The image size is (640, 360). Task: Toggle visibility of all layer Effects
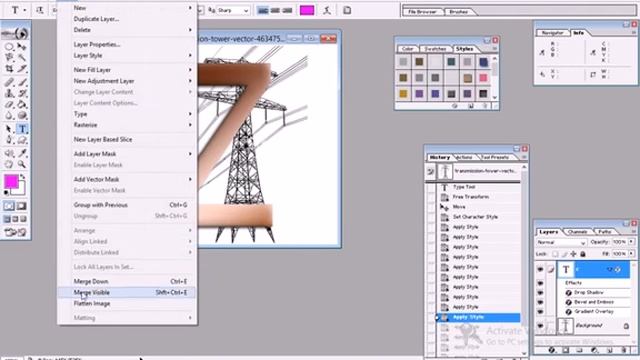point(540,283)
